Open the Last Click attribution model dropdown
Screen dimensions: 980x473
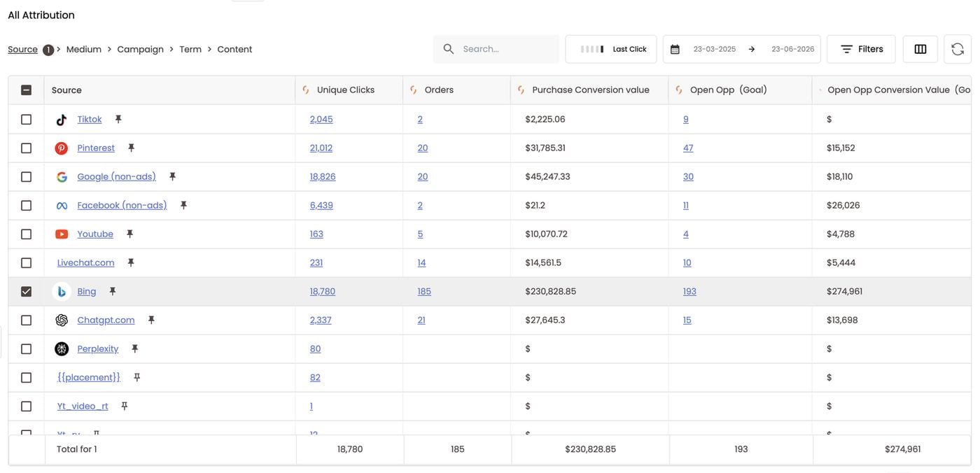coord(611,49)
